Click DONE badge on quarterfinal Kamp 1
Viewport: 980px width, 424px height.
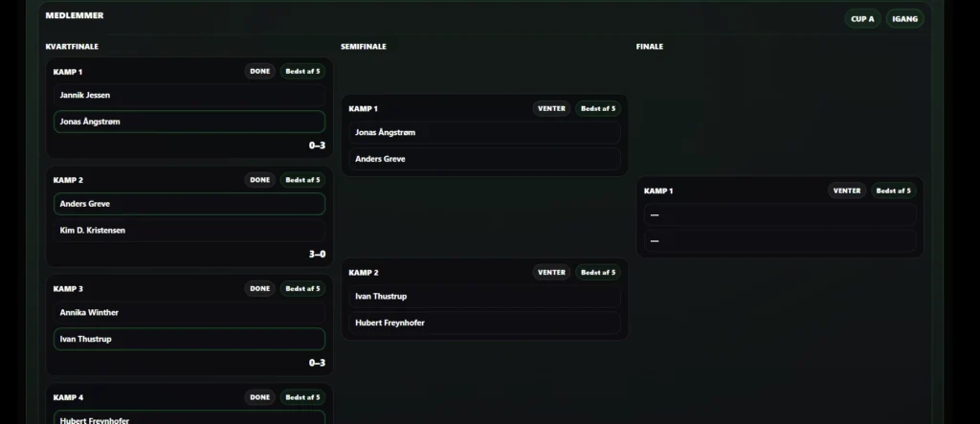tap(259, 71)
